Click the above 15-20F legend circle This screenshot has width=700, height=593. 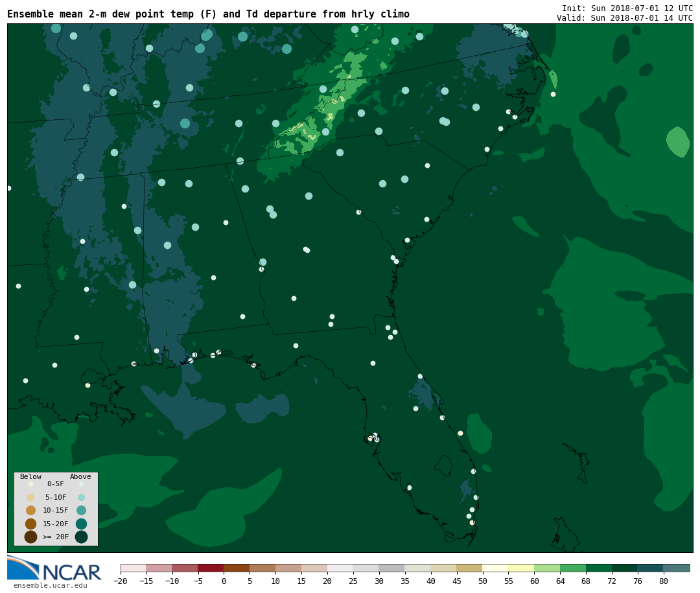click(81, 524)
